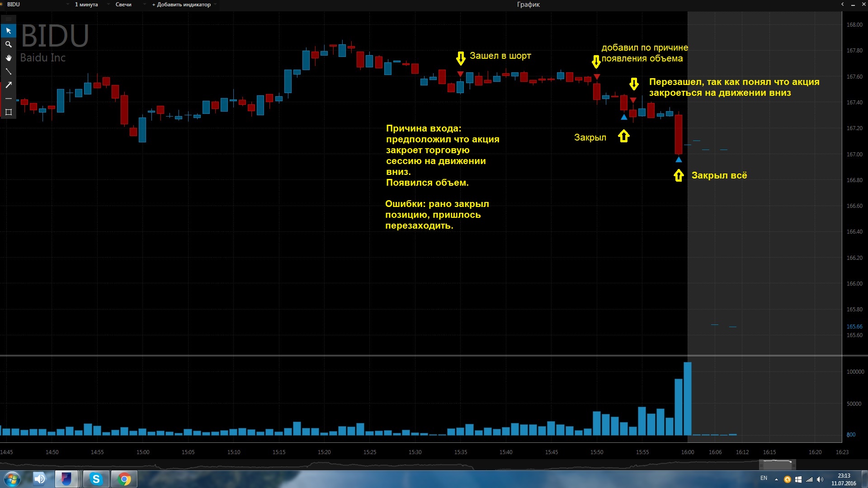868x488 pixels.
Task: Open Skype from the taskbar
Action: point(96,479)
